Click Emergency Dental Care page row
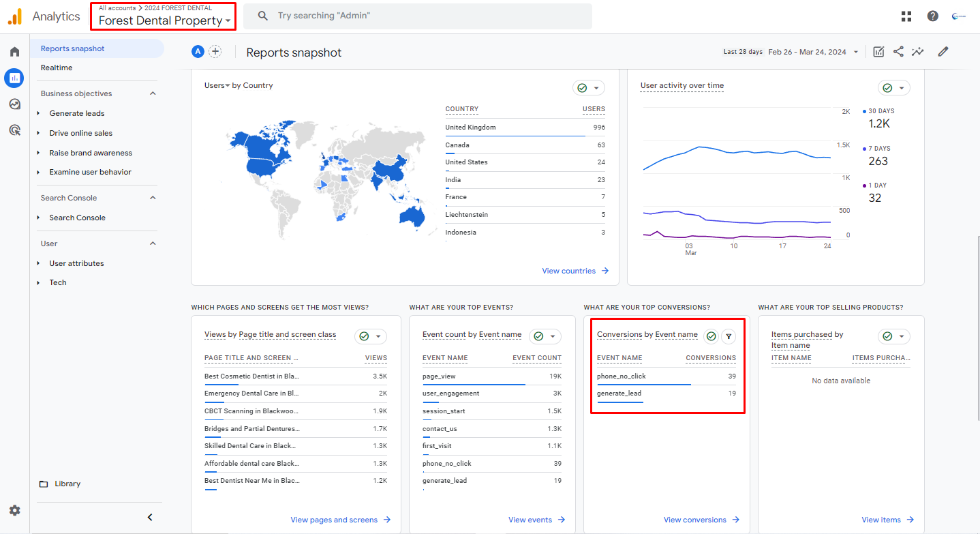Viewport: 980px width, 534px height. coord(296,394)
